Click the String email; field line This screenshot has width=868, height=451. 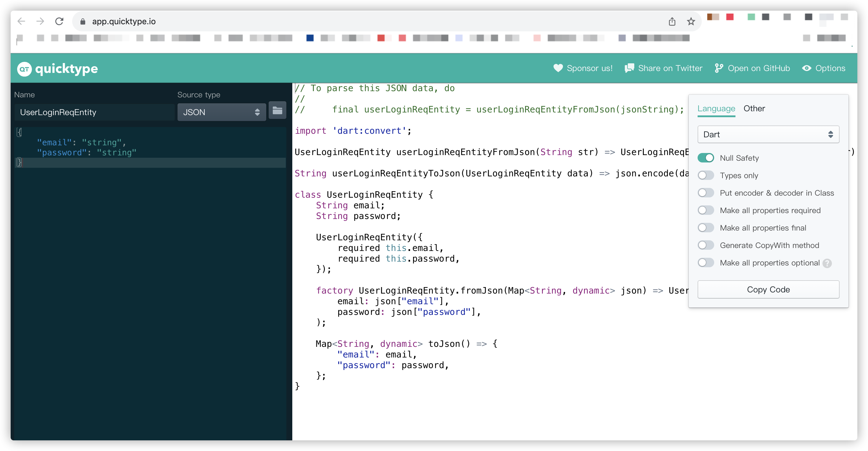pos(350,205)
